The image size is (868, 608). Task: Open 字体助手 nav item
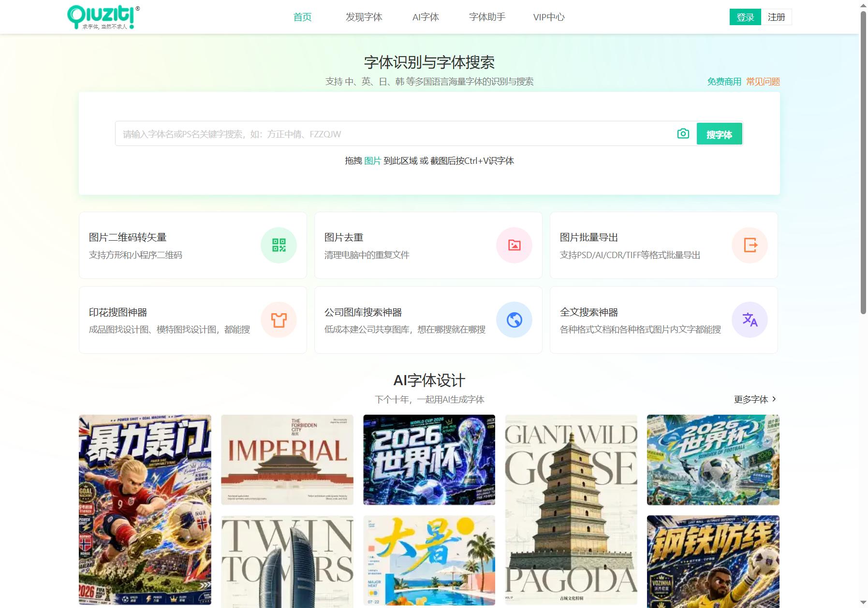[487, 17]
